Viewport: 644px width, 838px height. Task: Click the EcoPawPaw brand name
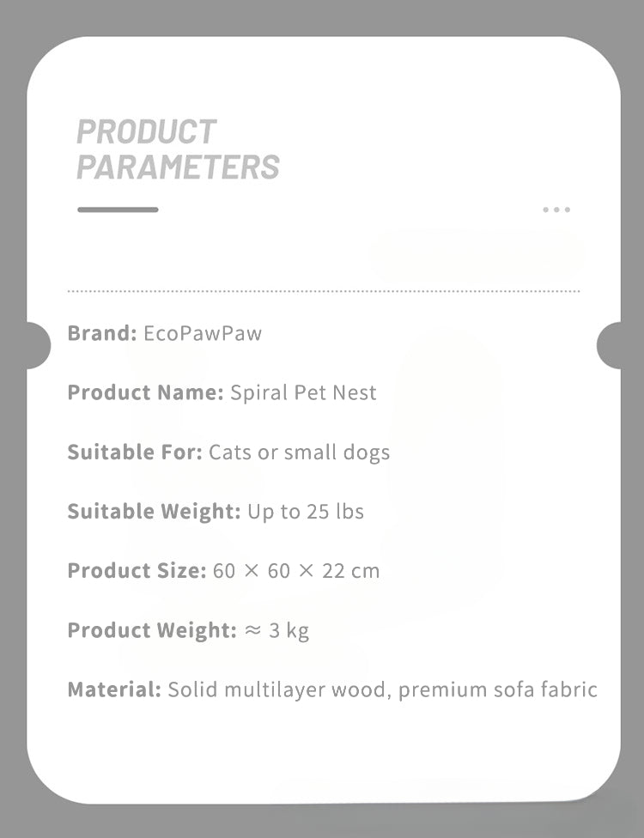click(203, 333)
